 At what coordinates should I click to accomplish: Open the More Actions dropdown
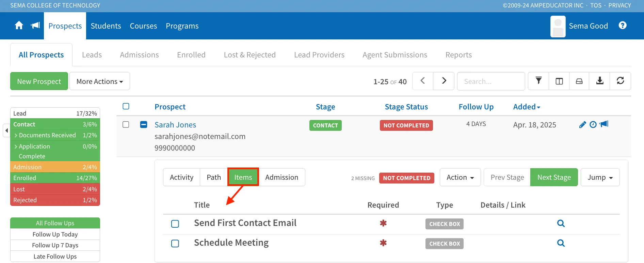100,81
